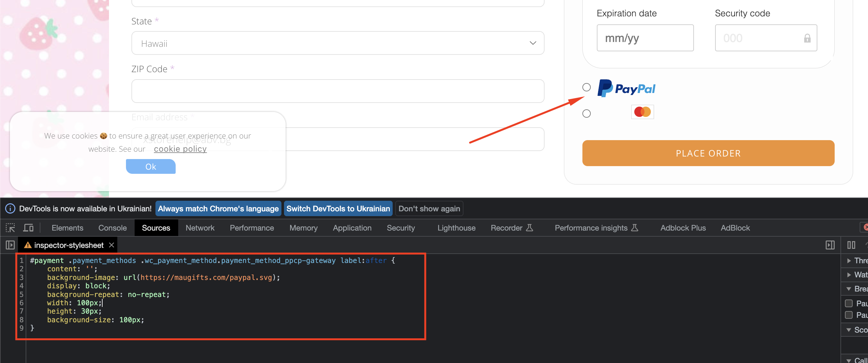Image resolution: width=868 pixels, height=363 pixels.
Task: Click the Ok button on cookie notice
Action: click(151, 166)
